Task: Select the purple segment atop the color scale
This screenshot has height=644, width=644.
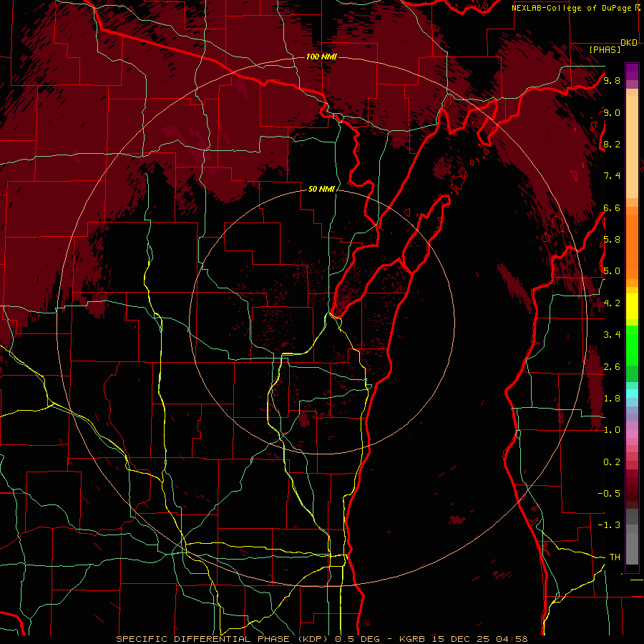Action: point(632,72)
